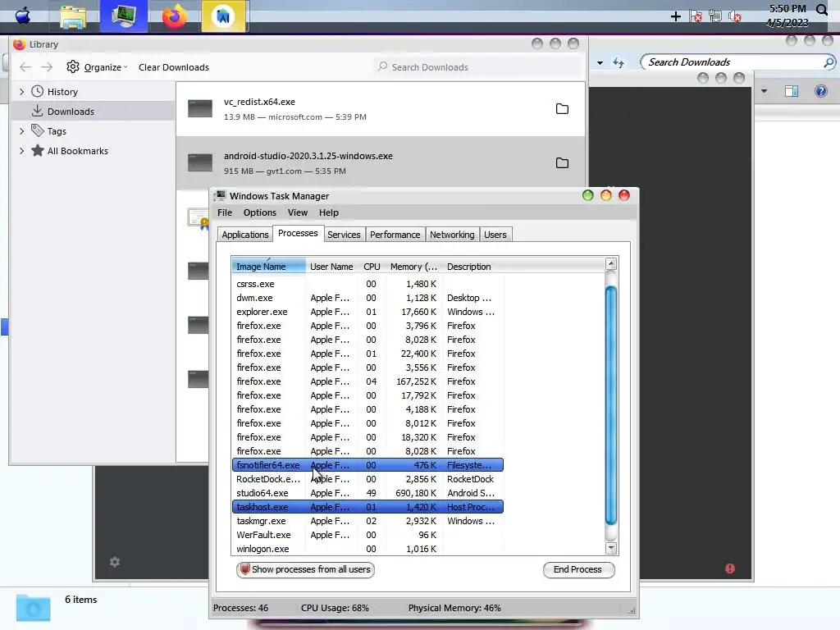Launch Firefox from the top bar
This screenshot has width=840, height=630.
174,16
